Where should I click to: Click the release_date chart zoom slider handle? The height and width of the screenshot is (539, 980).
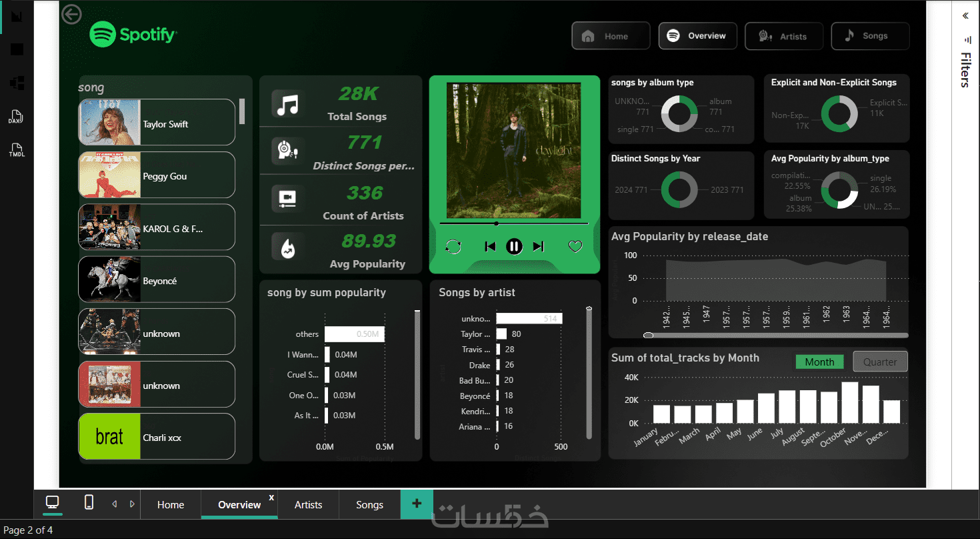(x=648, y=335)
